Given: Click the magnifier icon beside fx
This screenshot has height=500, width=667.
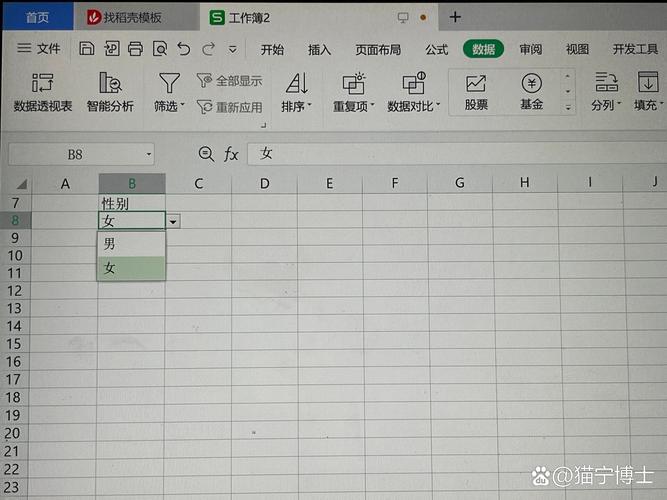Looking at the screenshot, I should pos(206,154).
